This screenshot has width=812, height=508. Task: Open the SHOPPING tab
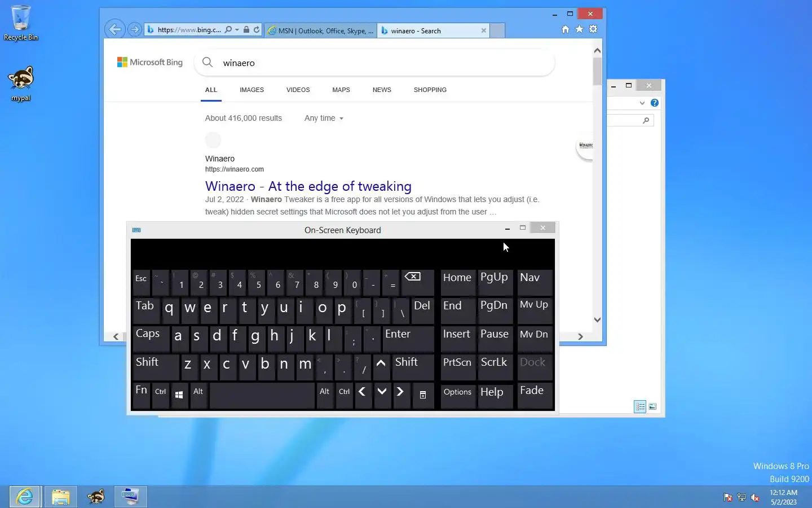pyautogui.click(x=430, y=90)
